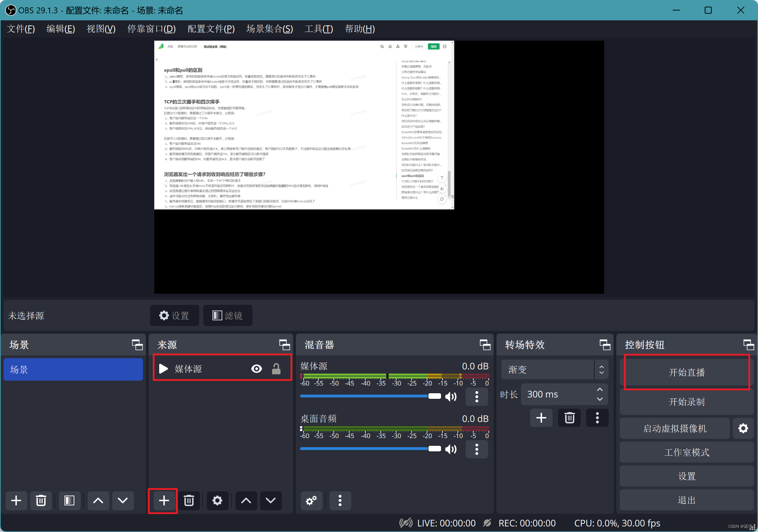The height and width of the screenshot is (532, 758).
Task: Move scene down with arrow
Action: coord(123,500)
